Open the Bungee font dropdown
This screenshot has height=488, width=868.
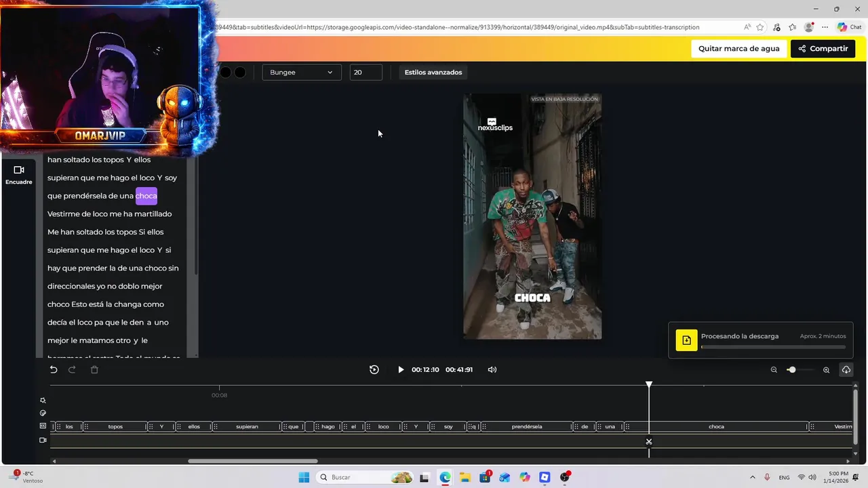click(x=302, y=73)
